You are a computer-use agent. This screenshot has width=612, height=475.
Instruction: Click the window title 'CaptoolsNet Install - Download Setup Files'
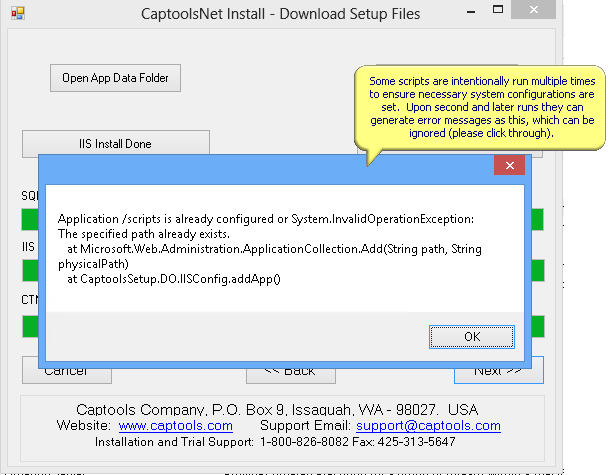[280, 14]
